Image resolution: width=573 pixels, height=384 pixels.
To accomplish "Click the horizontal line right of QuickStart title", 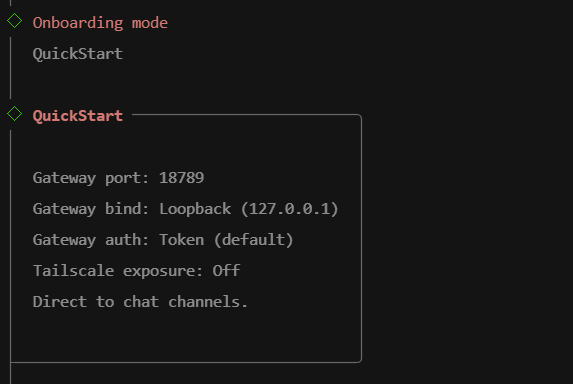I will 244,115.
